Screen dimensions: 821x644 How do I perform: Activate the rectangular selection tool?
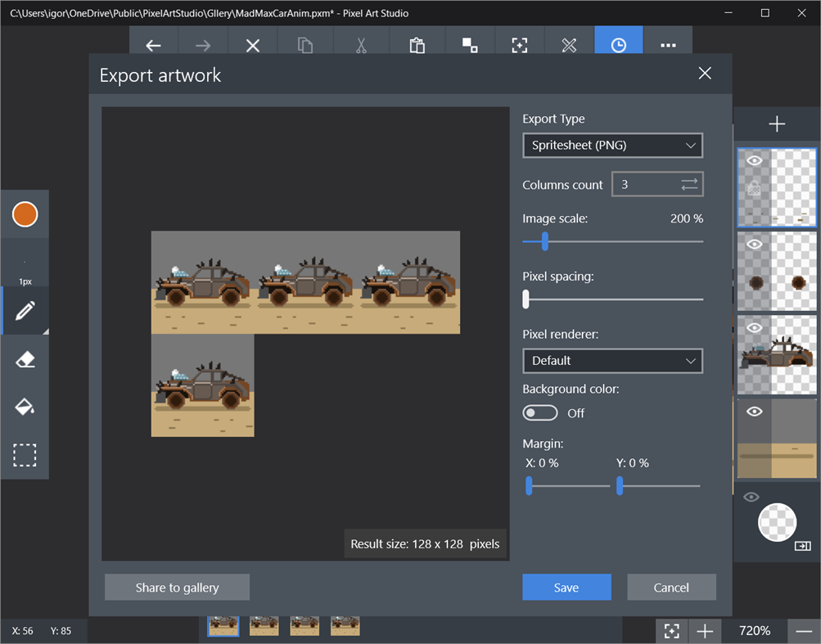[25, 455]
